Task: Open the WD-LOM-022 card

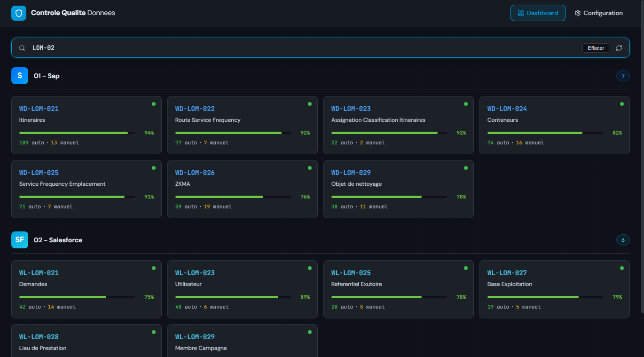Action: pos(243,125)
